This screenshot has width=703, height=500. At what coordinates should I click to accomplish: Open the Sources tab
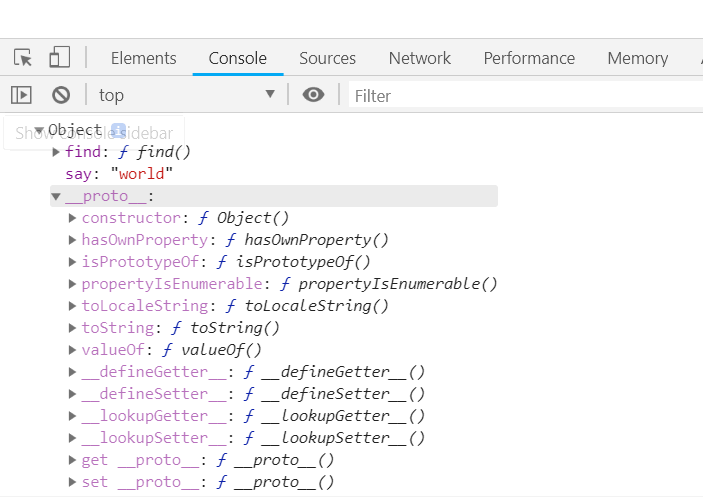point(327,58)
